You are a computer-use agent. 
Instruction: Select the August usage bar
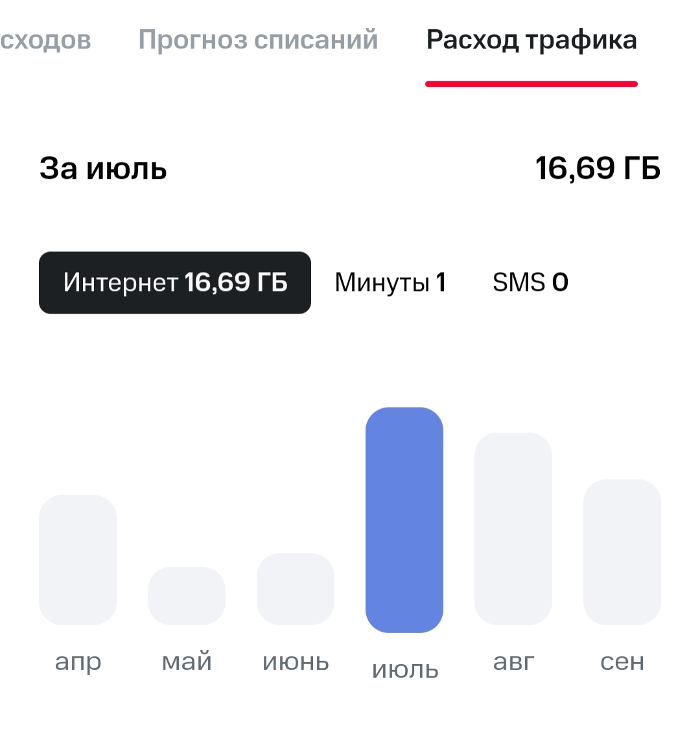point(513,529)
